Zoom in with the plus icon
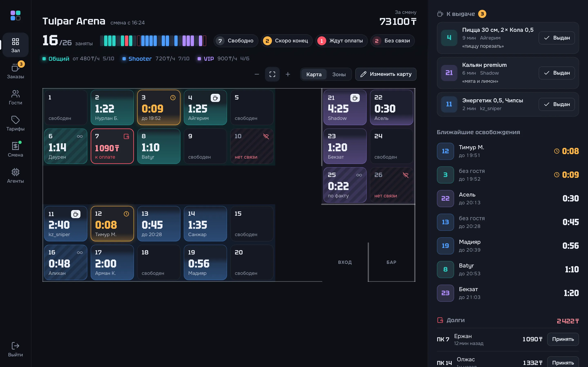 [x=288, y=74]
